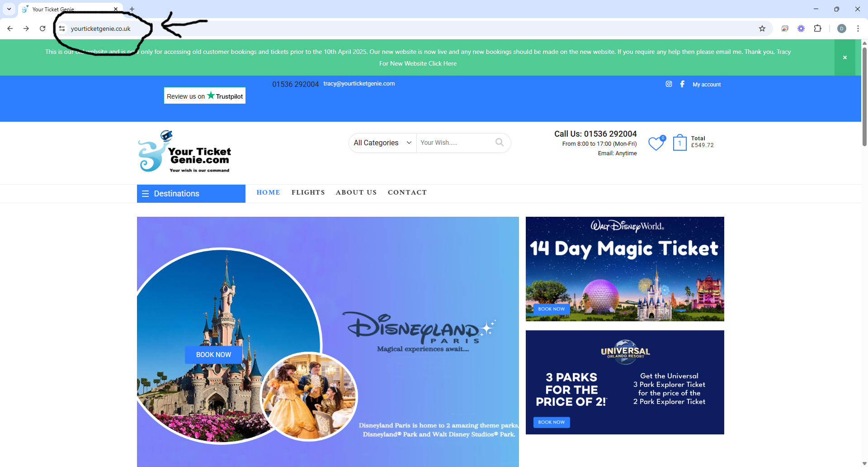Close the Your Ticket Genie tab

tap(116, 9)
